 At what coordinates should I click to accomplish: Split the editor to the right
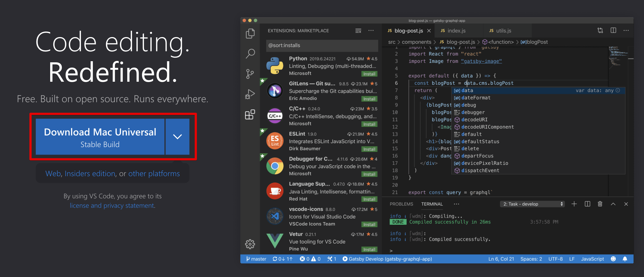pos(613,30)
